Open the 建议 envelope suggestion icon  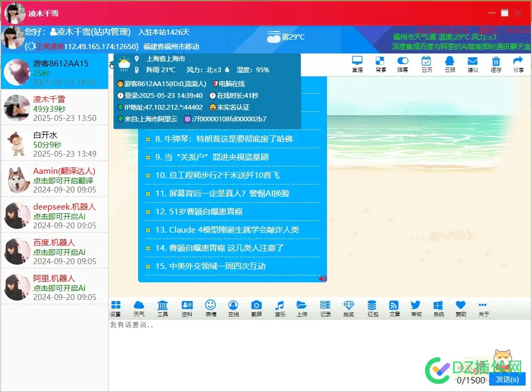[473, 64]
